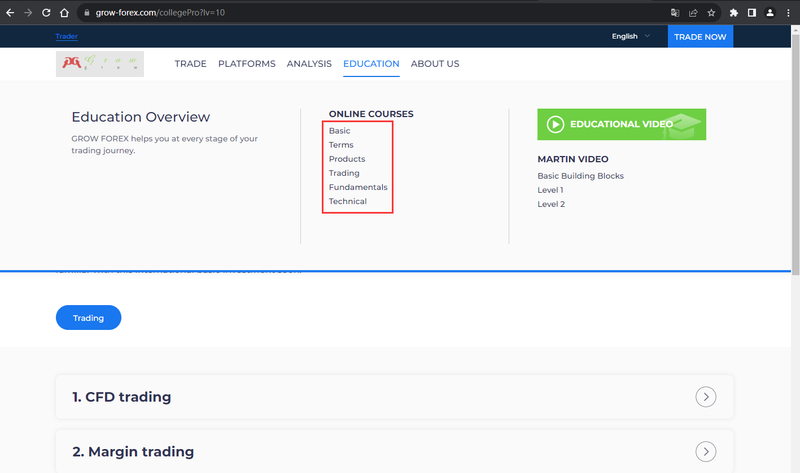
Task: Open the Fundamentals online course
Action: coord(358,187)
